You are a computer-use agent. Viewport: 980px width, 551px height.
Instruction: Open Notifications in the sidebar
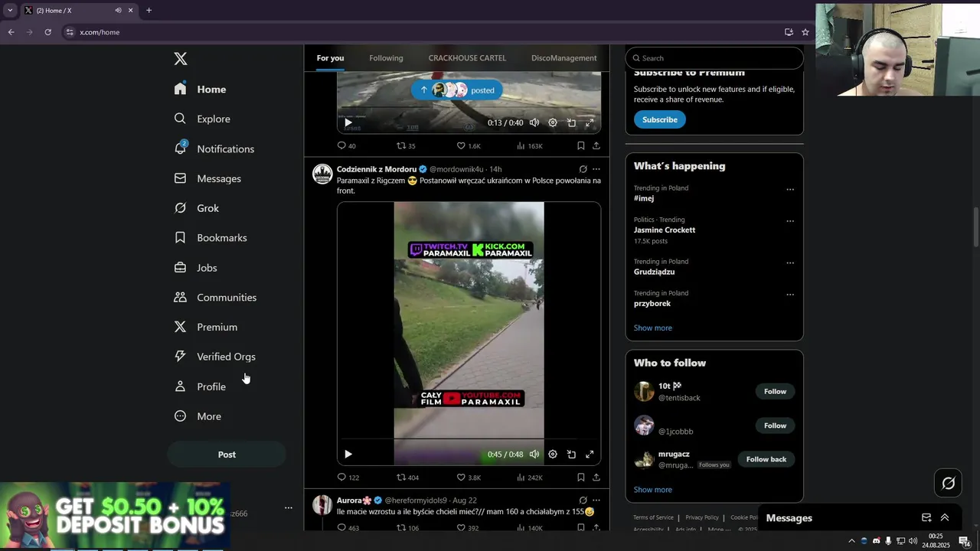[x=214, y=148]
